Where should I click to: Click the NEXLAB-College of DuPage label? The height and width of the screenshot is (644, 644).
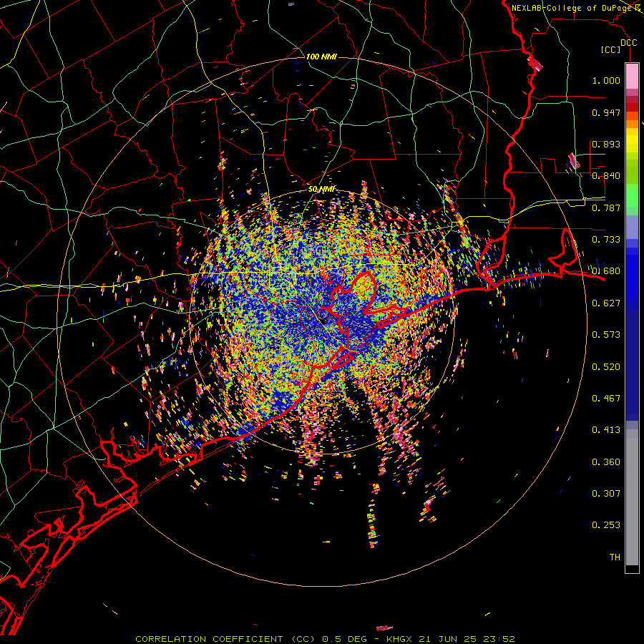[572, 8]
